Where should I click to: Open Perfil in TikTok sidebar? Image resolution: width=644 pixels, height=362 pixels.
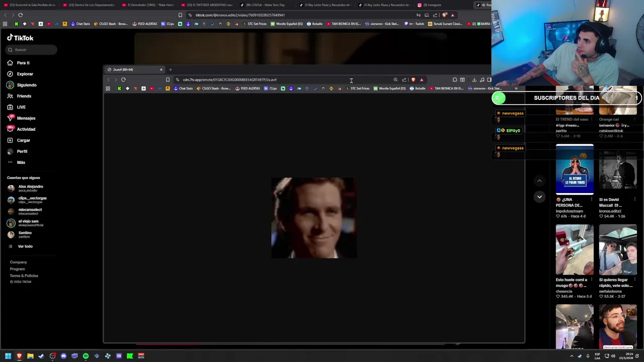tap(17, 151)
